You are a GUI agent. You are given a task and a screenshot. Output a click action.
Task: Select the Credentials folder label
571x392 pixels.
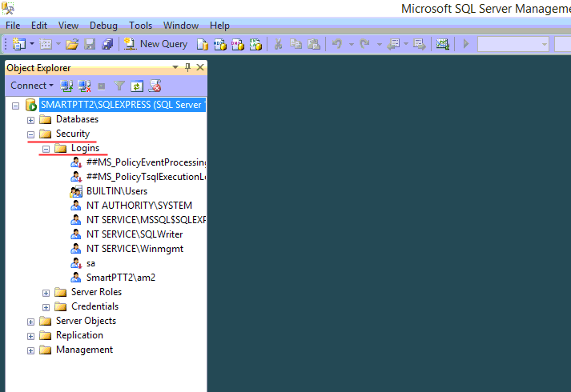(x=94, y=306)
